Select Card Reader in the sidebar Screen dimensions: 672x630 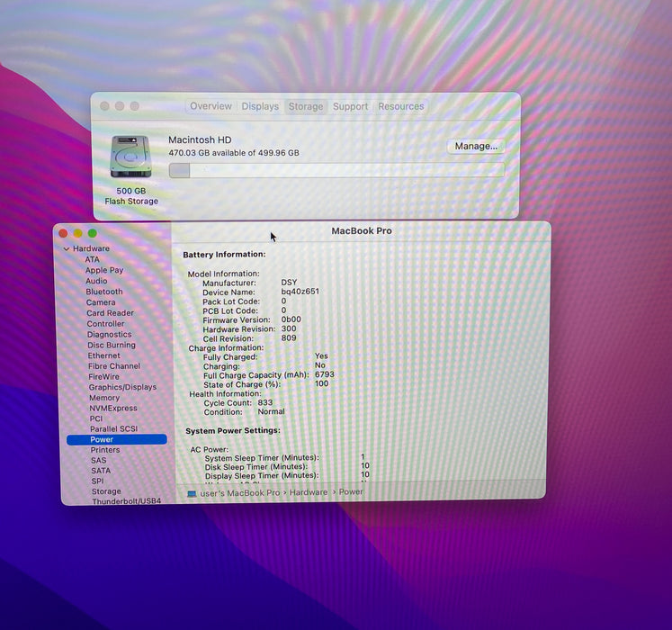pyautogui.click(x=110, y=313)
